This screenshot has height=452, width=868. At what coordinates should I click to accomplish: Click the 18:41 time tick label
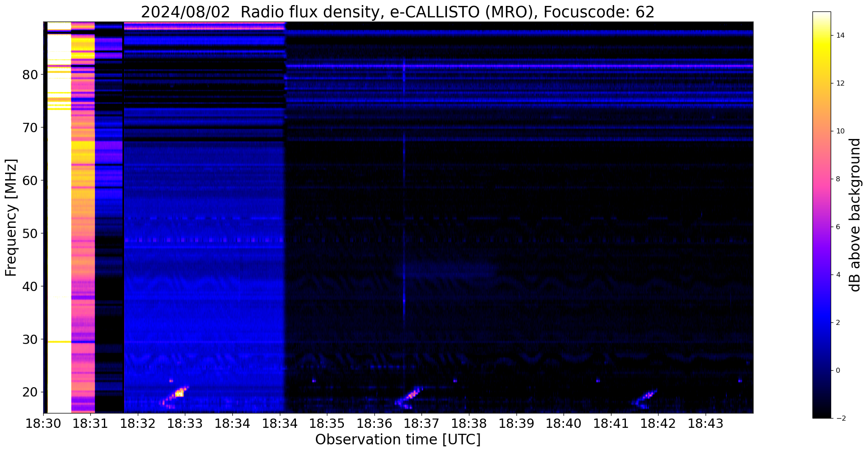click(611, 424)
